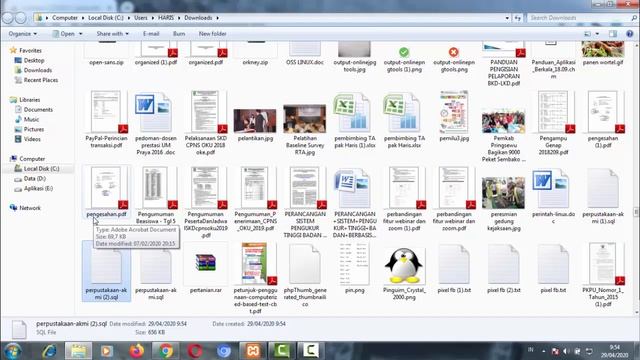Select pembimbing TA pak Haris (1).xlsx
Viewport: 640px width, 360px height.
(355, 120)
